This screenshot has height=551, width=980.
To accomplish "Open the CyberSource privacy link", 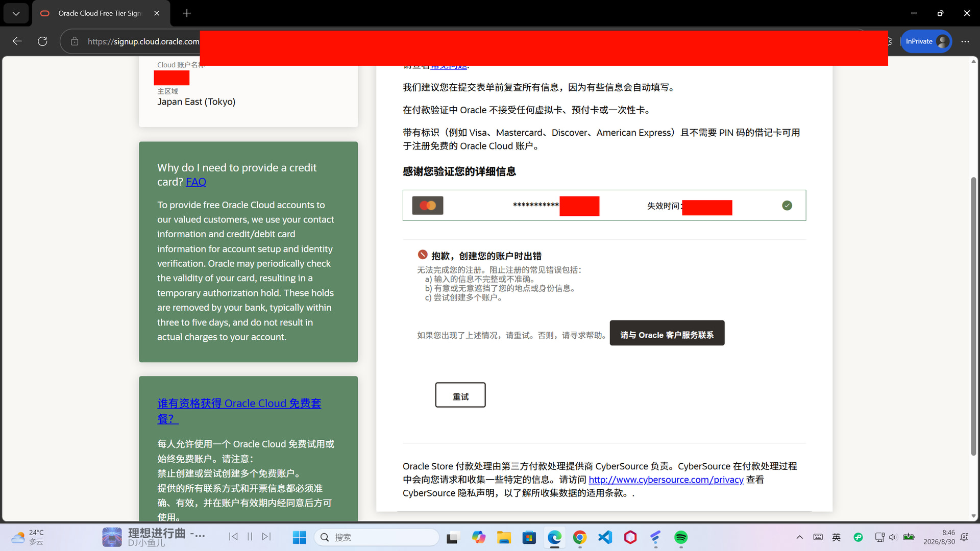I will (666, 480).
